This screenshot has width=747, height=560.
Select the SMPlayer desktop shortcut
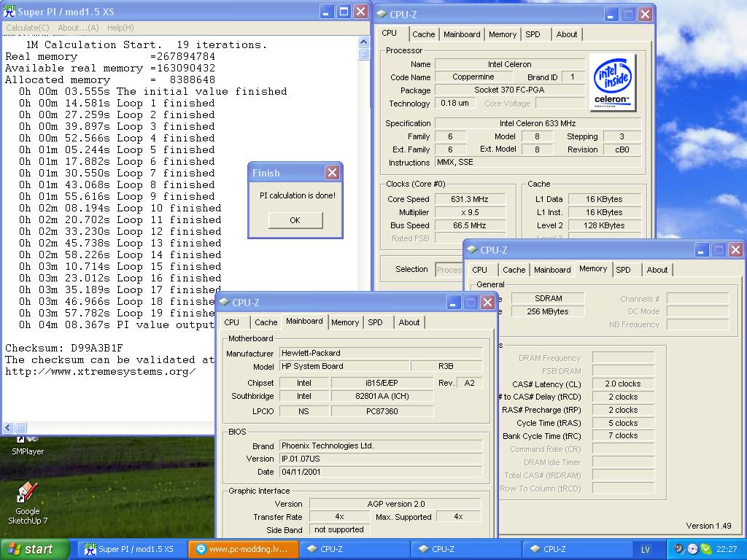(27, 446)
